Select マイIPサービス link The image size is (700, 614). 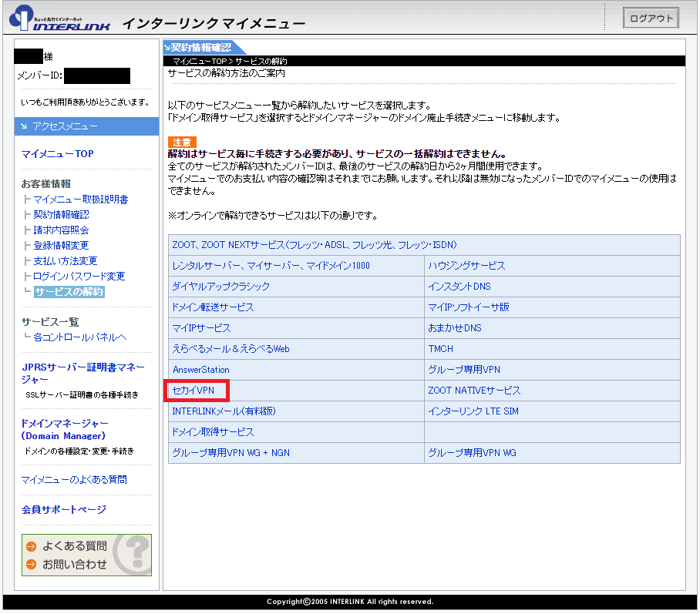pos(201,328)
